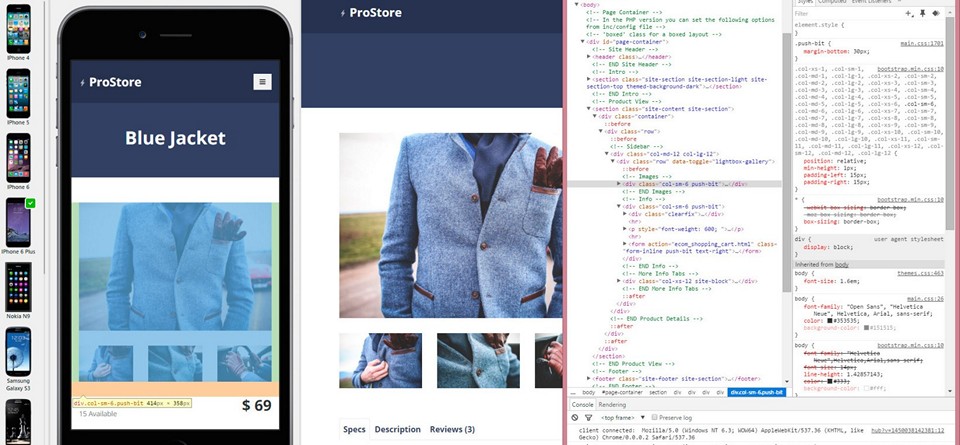The image size is (960, 445).
Task: Click the section breadcrumb in elements path
Action: [658, 392]
